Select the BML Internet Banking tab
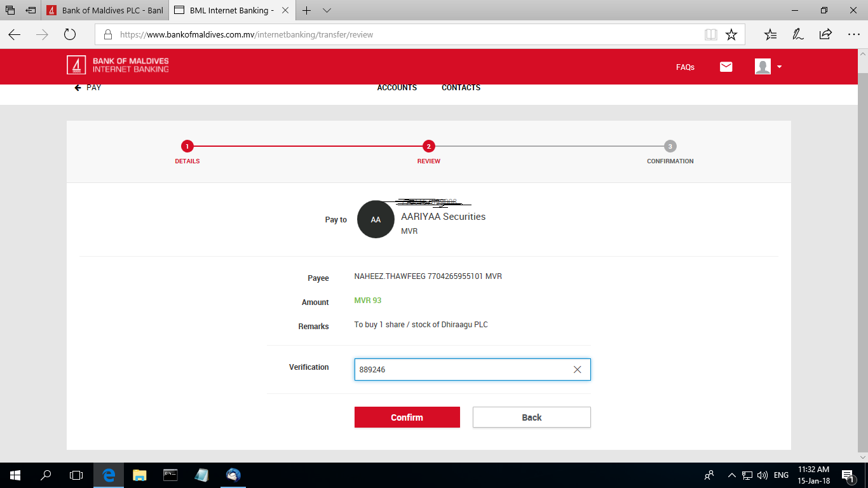The height and width of the screenshot is (488, 868). (x=232, y=10)
